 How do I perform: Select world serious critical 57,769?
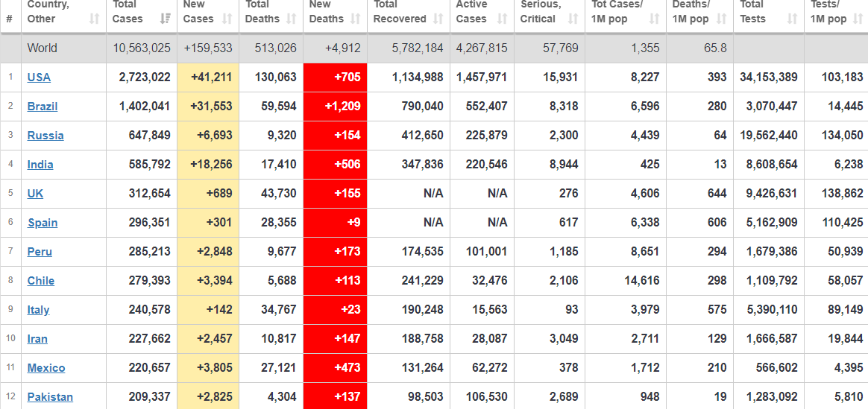(x=561, y=48)
